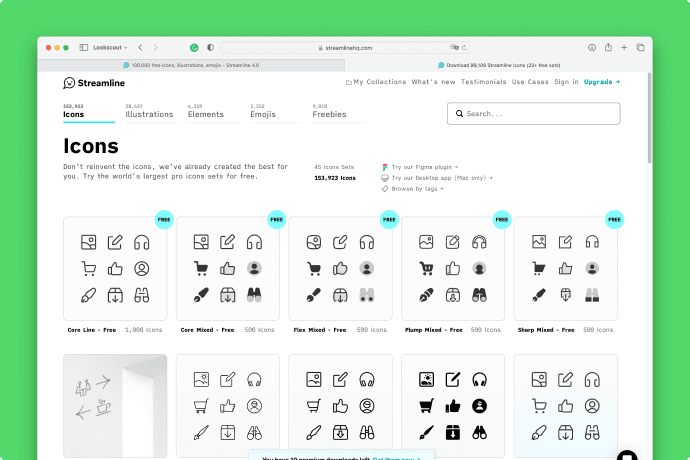690x460 pixels.
Task: Click the desktop app monitor icon
Action: [385, 178]
